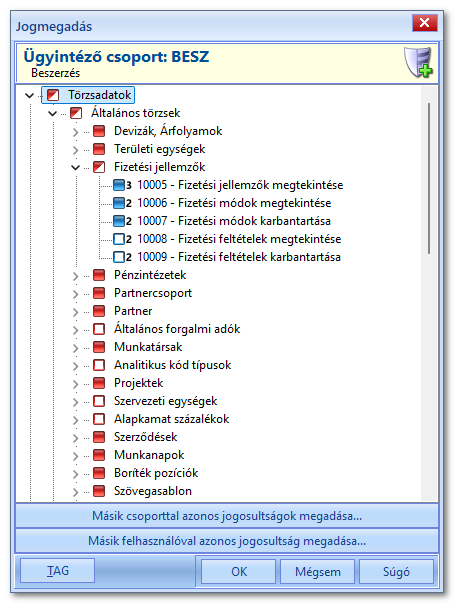Viewport: 455px width, 604px height.
Task: Click Másik csoporttal azonos jogosultságok megadása
Action: (x=227, y=516)
